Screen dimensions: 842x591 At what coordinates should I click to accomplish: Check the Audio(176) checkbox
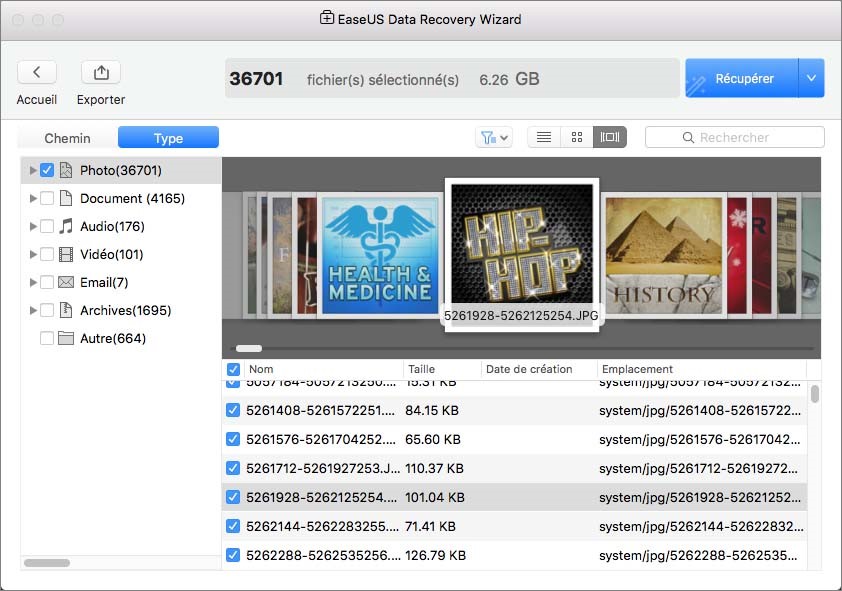tap(47, 226)
